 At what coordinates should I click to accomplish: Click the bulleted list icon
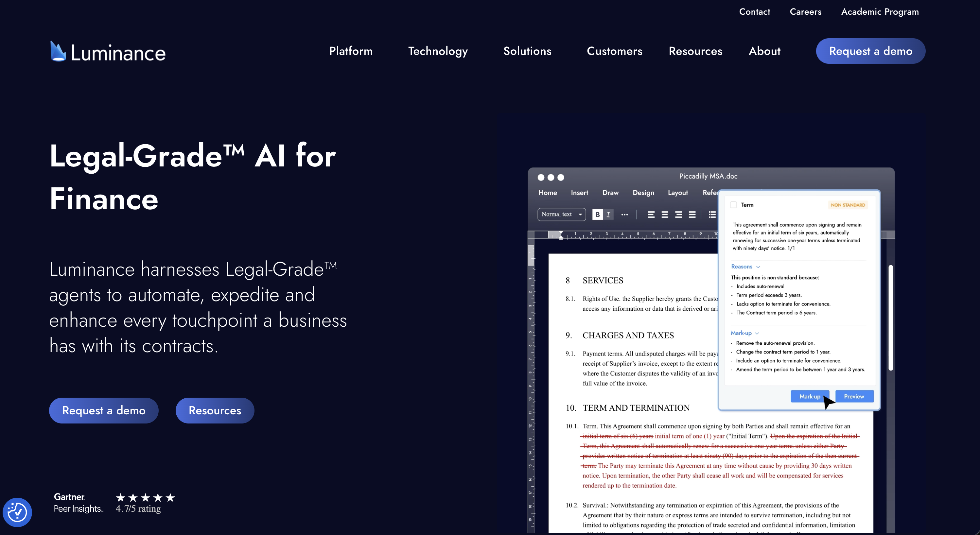[x=712, y=215]
